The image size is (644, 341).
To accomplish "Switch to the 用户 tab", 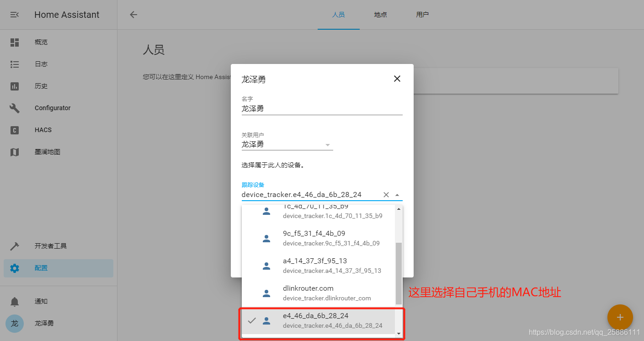I will [422, 15].
